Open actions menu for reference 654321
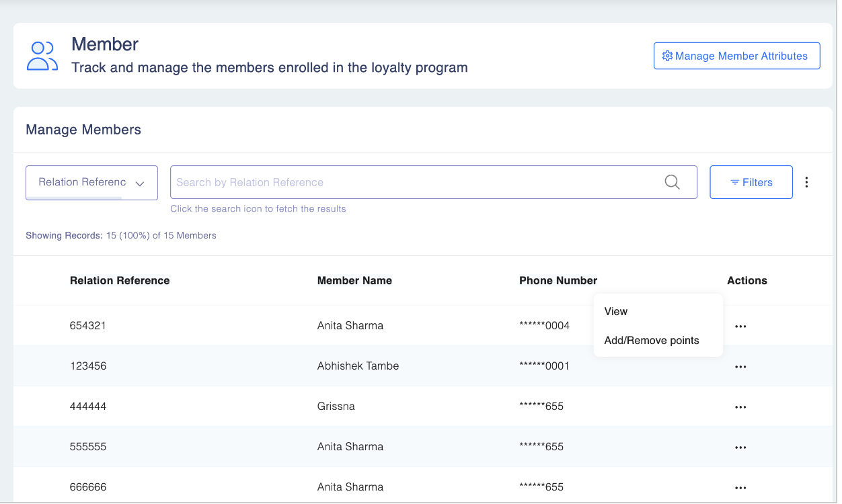The width and height of the screenshot is (842, 504). [740, 327]
